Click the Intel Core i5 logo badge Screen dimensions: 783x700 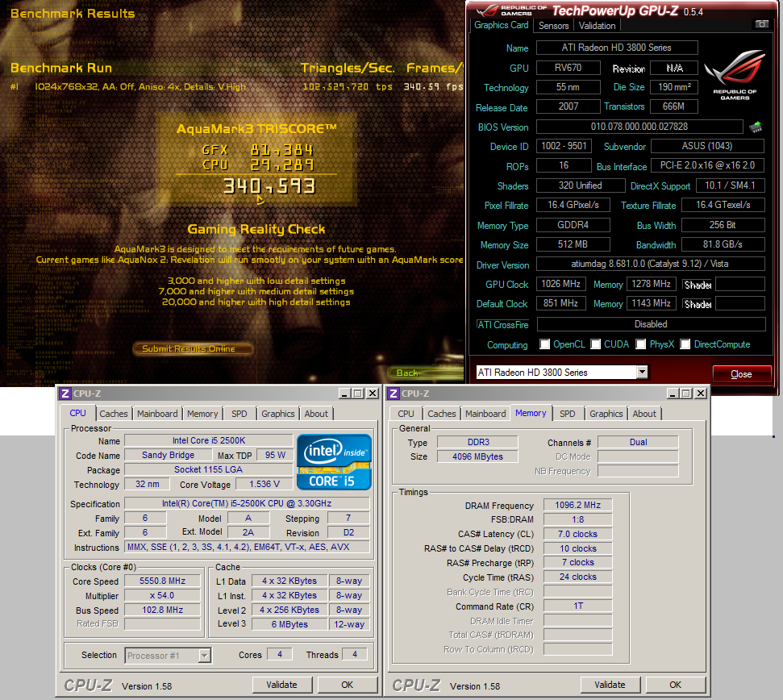point(334,462)
